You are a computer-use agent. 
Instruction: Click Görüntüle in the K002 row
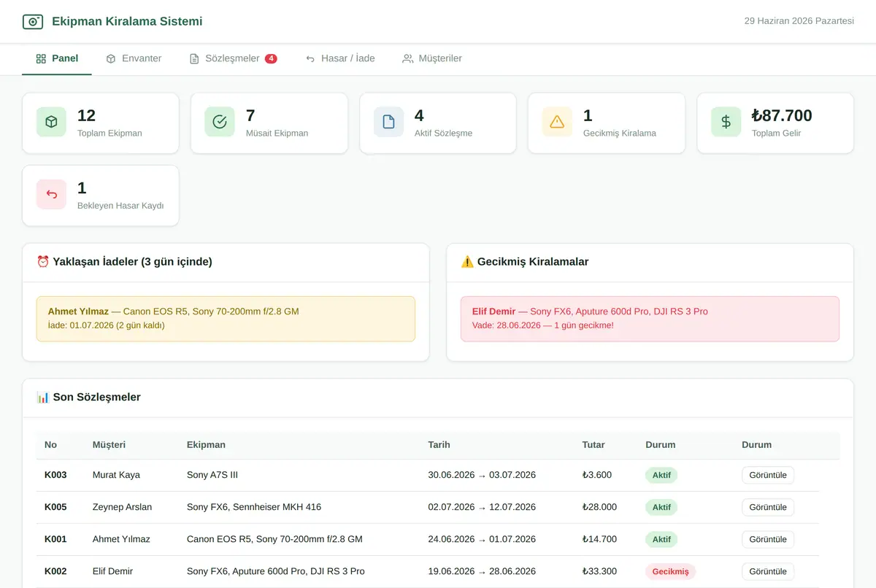point(768,571)
